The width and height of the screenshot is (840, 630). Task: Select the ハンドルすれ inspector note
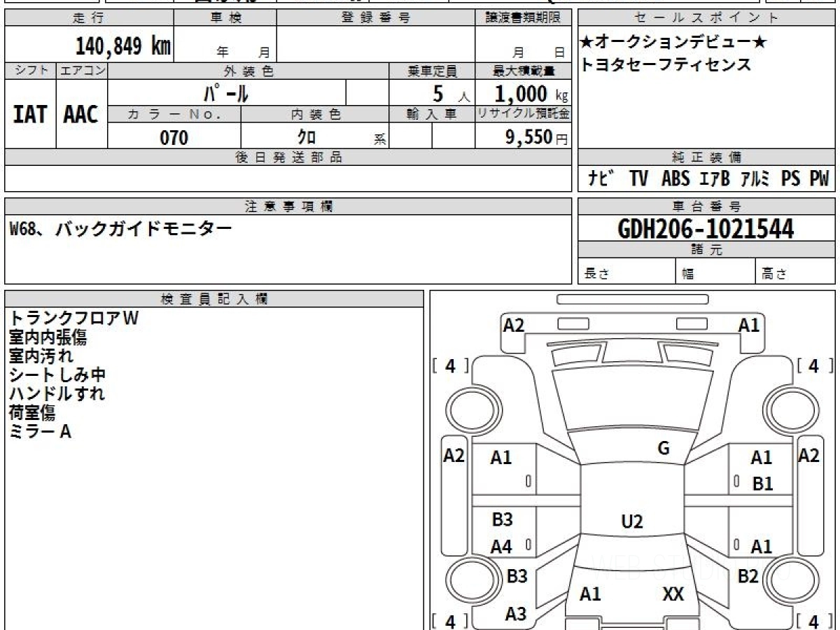(x=57, y=393)
